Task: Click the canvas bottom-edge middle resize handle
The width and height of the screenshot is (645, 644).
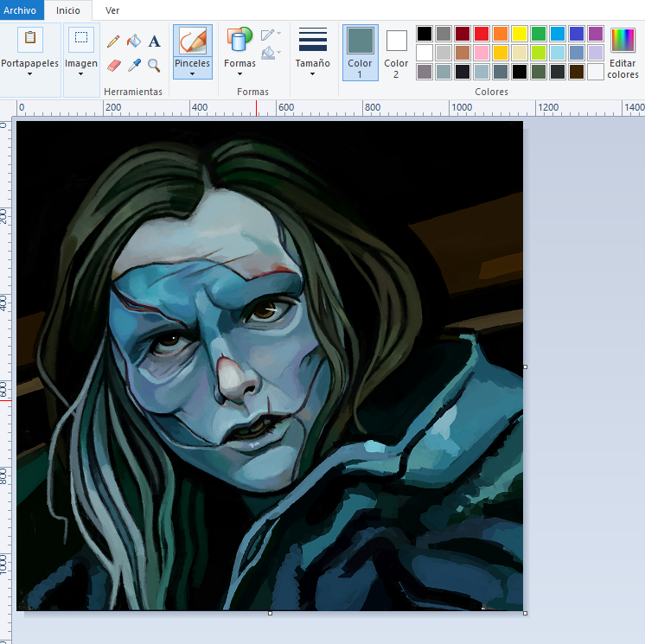Action: [270, 613]
